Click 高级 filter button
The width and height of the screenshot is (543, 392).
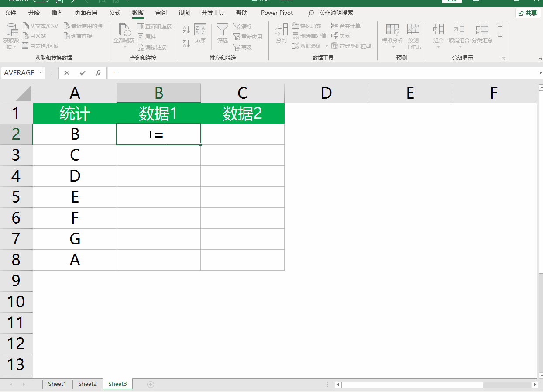(243, 47)
